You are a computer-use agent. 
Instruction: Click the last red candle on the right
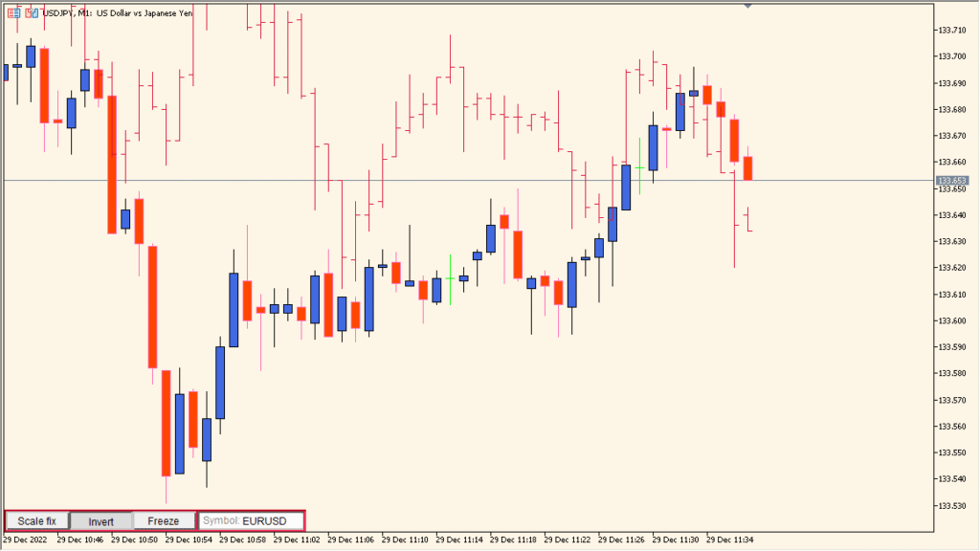(747, 167)
